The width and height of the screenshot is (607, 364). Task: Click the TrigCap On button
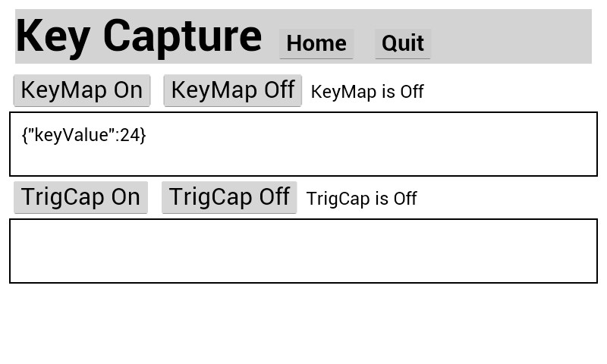(80, 197)
